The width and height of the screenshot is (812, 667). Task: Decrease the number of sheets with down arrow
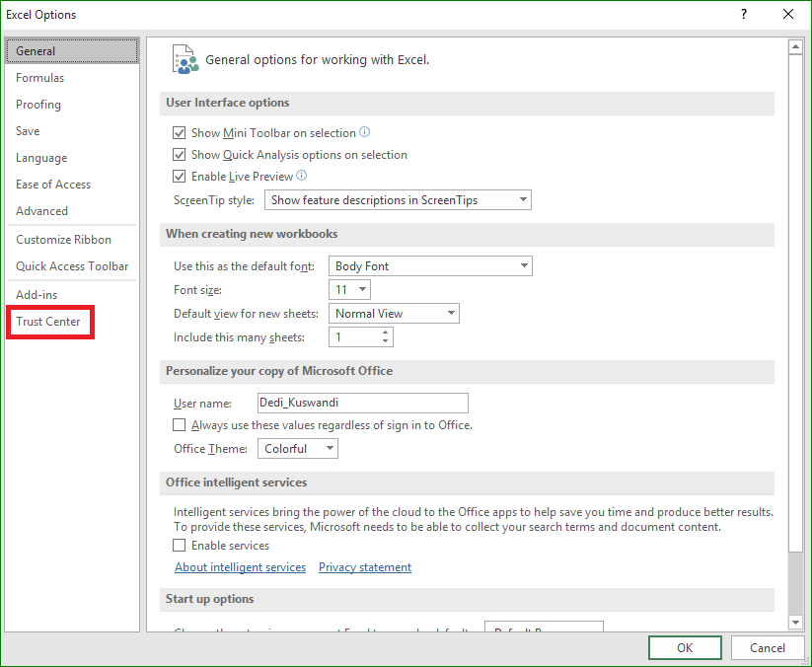click(386, 340)
